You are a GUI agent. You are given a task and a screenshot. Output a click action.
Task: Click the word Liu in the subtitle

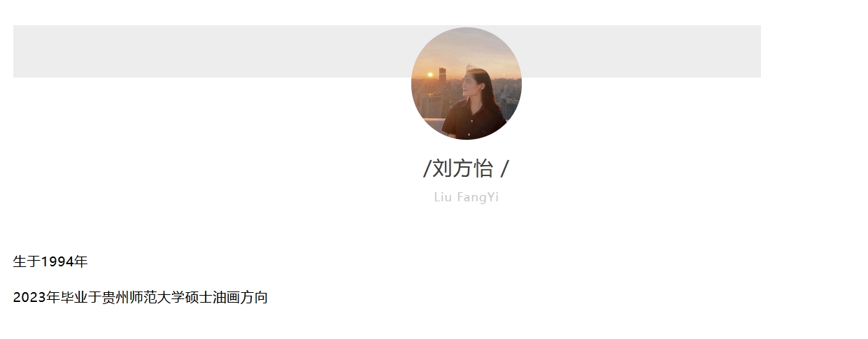(443, 197)
